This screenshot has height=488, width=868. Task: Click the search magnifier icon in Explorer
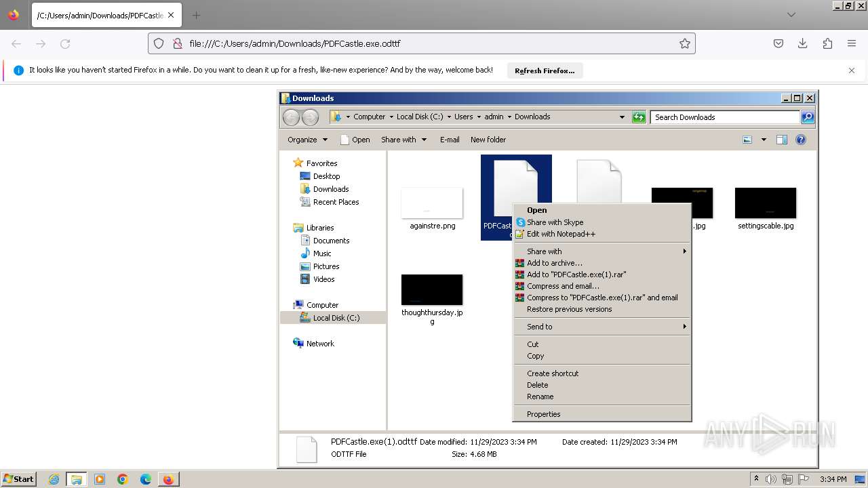click(808, 117)
